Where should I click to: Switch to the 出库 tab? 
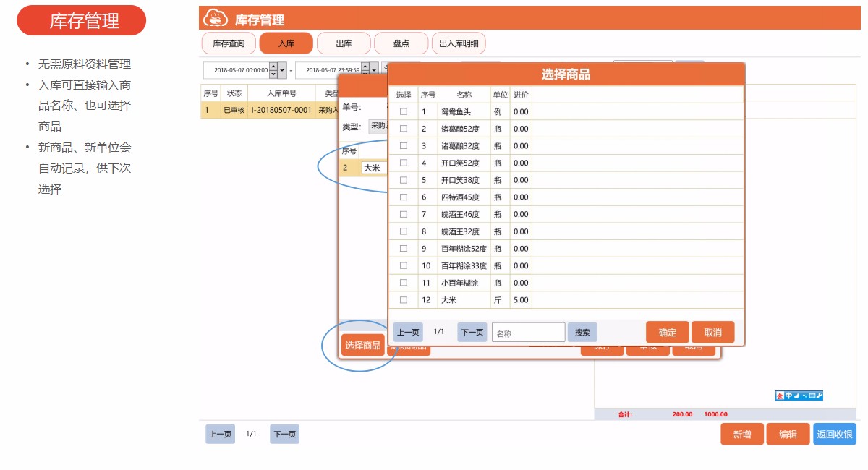click(x=344, y=43)
